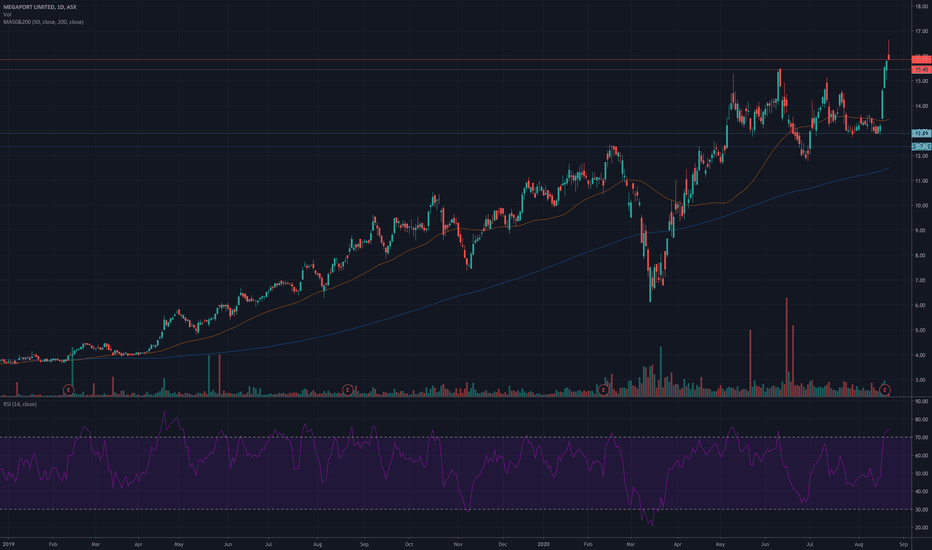Click the 5.00 price axis label
The height and width of the screenshot is (550, 932).
point(922,331)
